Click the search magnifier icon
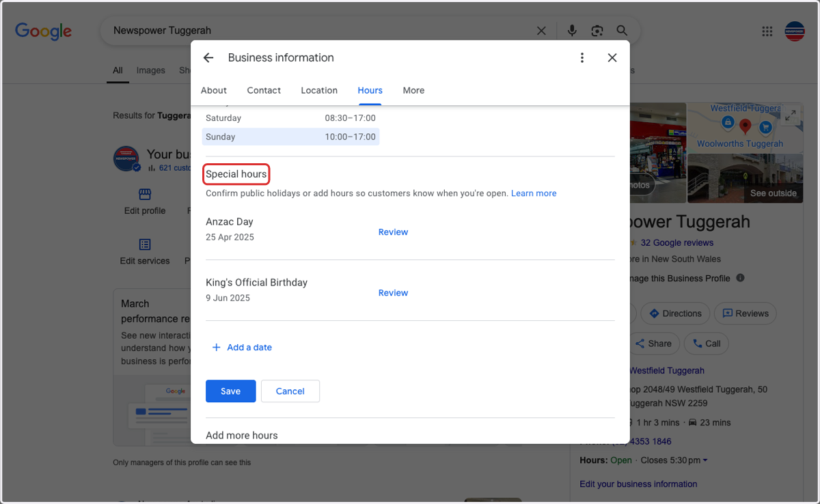Viewport: 820px width, 504px height. point(622,31)
